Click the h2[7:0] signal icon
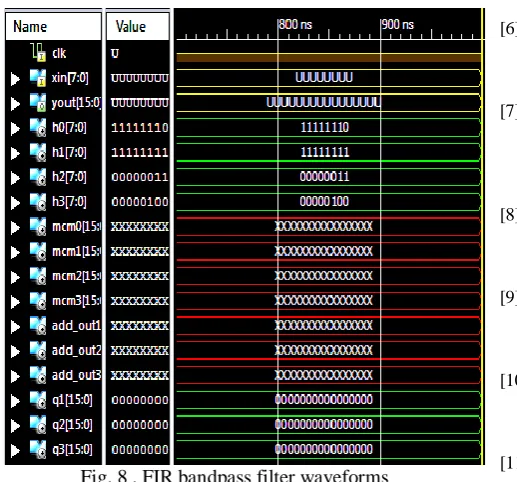Image resolution: width=517 pixels, height=482 pixels. click(x=38, y=177)
